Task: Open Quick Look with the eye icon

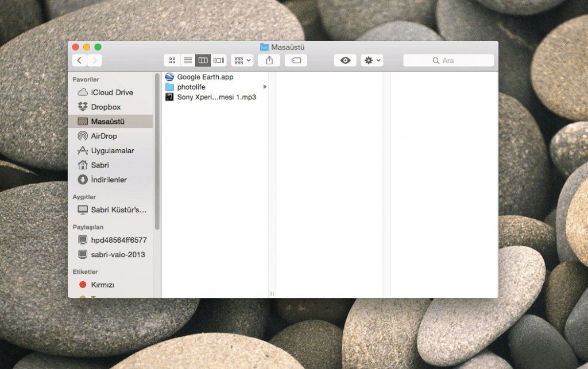Action: tap(345, 60)
